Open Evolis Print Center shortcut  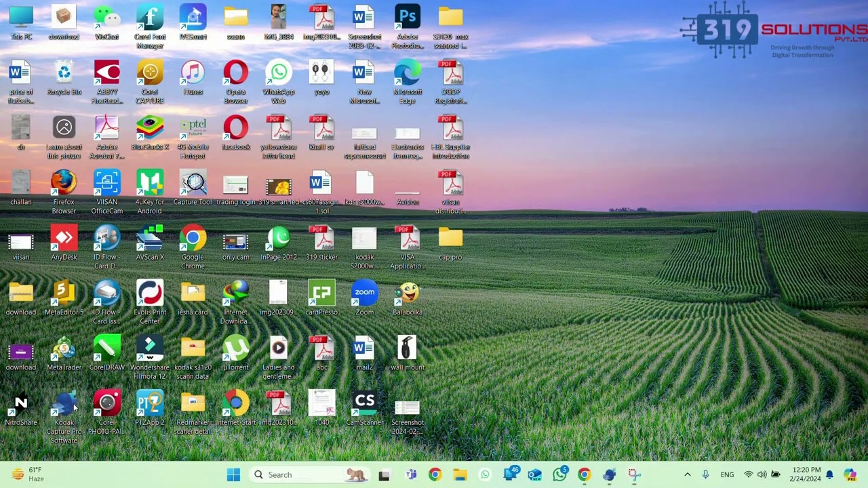[x=150, y=302]
